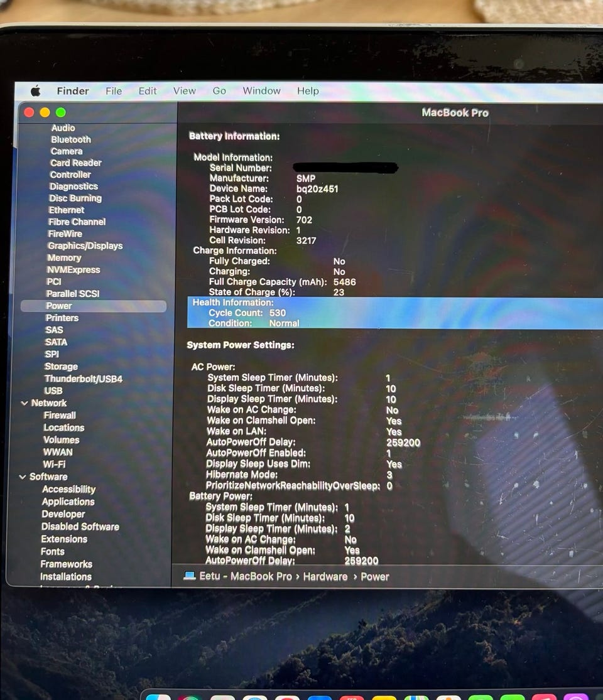Minimize window with the yellow button

pos(45,112)
